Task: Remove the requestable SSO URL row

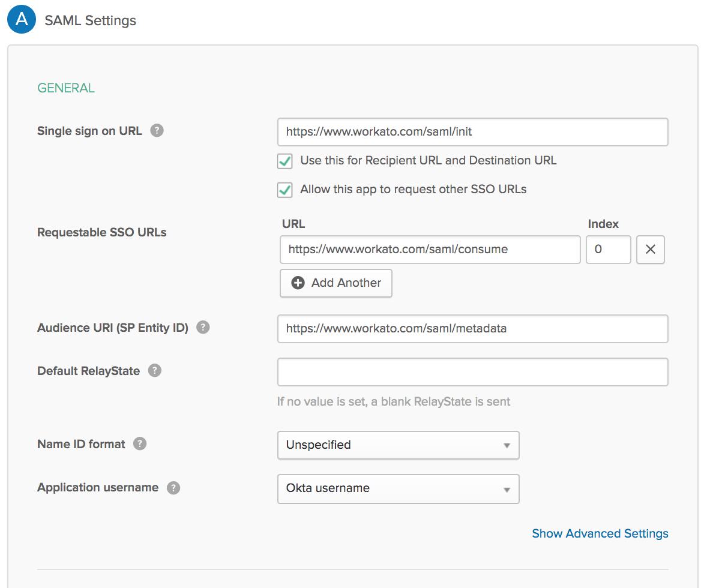Action: pos(651,250)
